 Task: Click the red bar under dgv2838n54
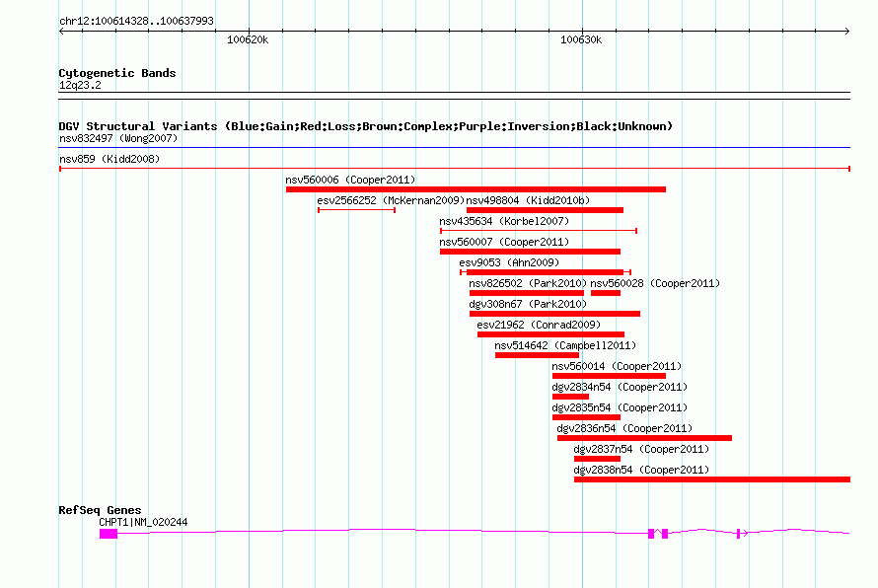[712, 479]
